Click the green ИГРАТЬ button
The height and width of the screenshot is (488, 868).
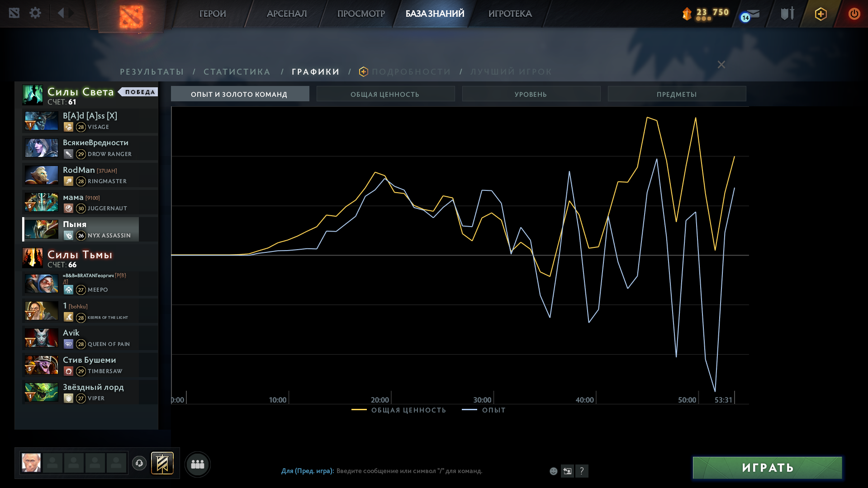coord(768,468)
